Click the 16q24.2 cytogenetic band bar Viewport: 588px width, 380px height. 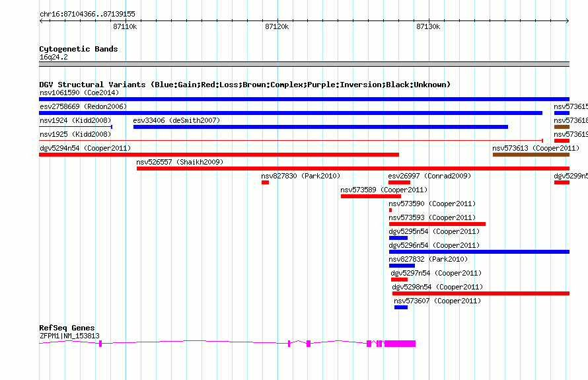click(304, 64)
